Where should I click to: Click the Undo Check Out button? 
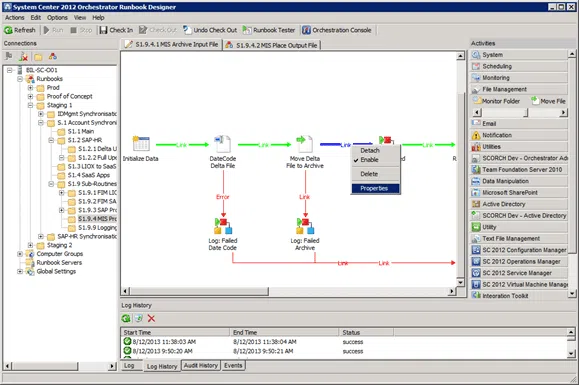point(210,30)
